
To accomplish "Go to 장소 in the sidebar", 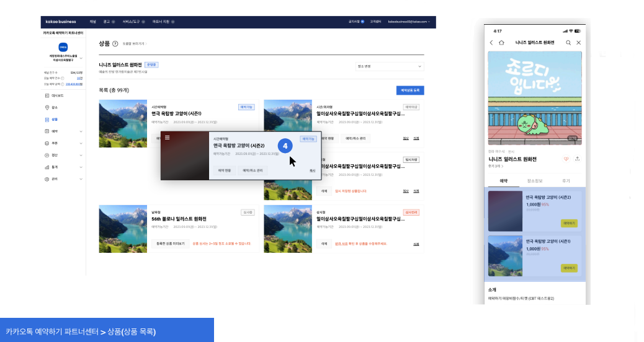I will [x=55, y=108].
